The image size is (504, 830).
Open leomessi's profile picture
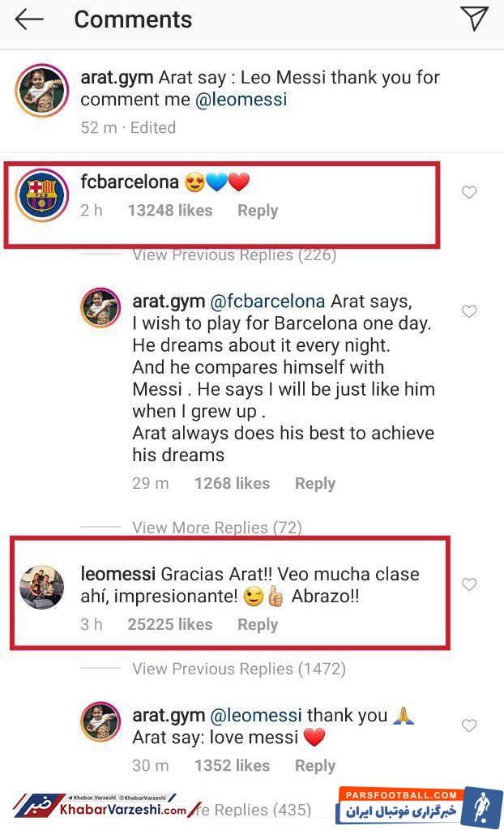(41, 588)
